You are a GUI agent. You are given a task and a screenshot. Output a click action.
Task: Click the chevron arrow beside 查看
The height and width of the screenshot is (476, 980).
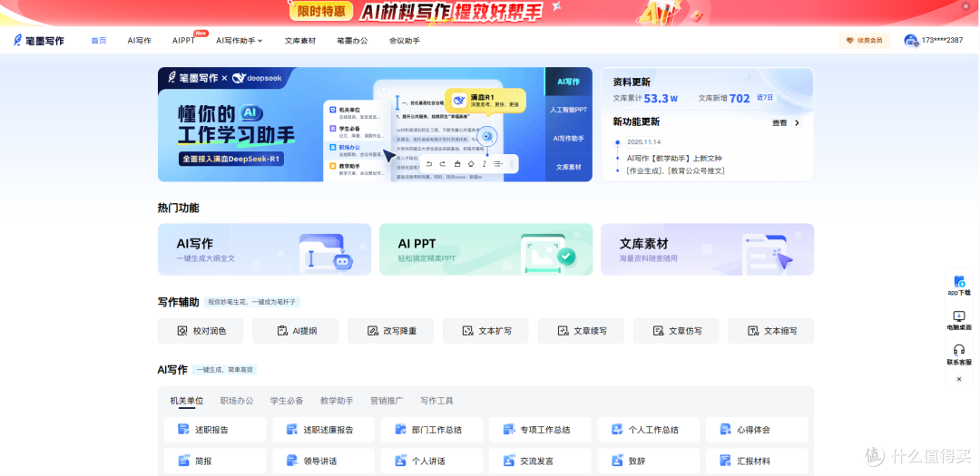[797, 123]
